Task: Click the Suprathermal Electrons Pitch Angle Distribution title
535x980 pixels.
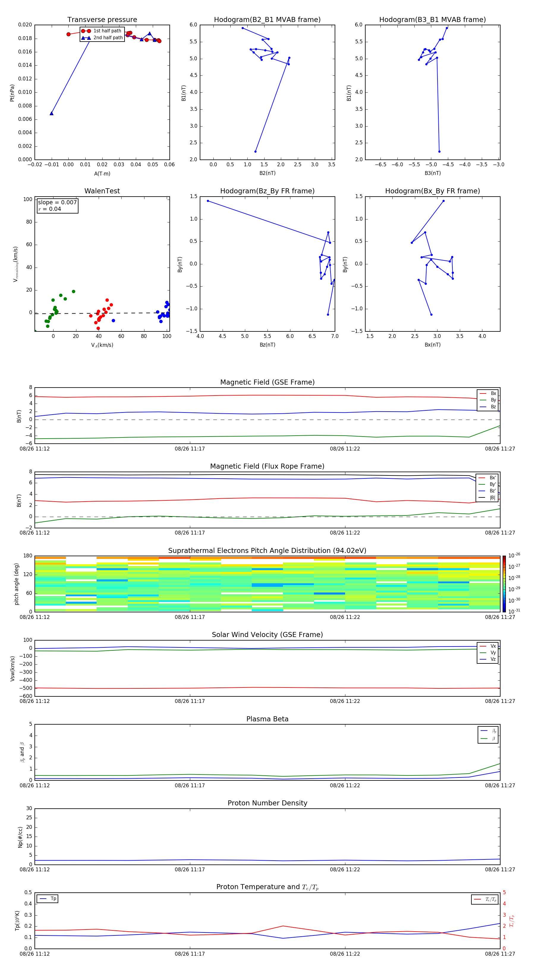Action: [267, 551]
